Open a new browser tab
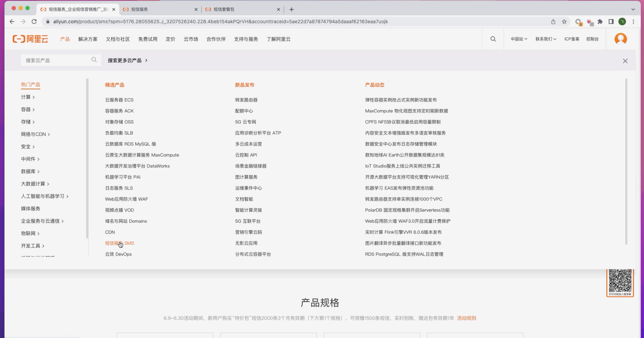This screenshot has width=644, height=338. [x=292, y=9]
